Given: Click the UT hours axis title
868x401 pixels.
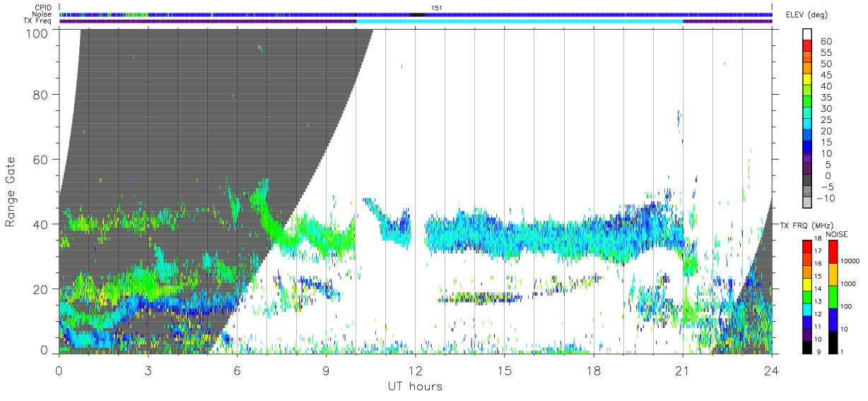Looking at the screenshot, I should [x=415, y=386].
